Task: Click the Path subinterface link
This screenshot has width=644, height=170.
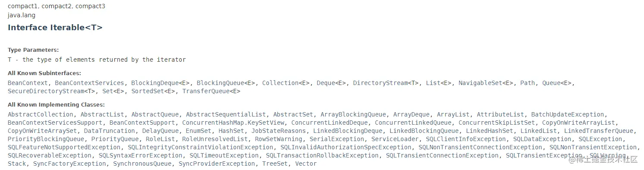Action: click(528, 83)
